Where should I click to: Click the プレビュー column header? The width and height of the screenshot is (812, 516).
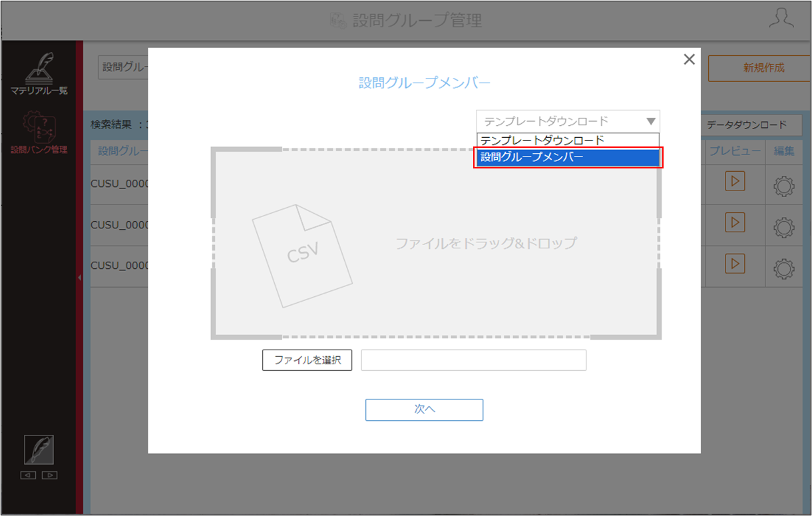[735, 151]
